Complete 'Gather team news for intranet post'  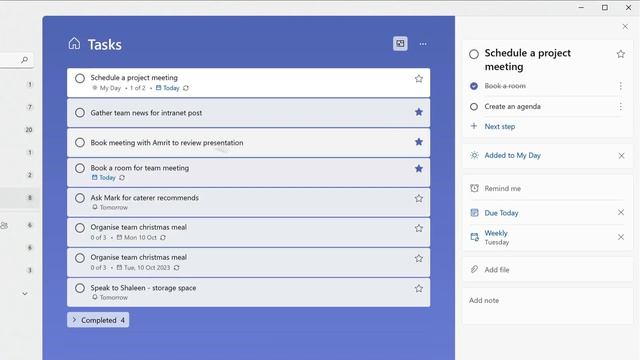[80, 113]
